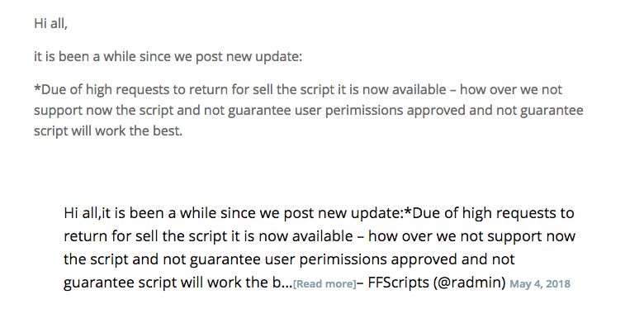This screenshot has height=328, width=644.
Task: Click the gray line starting "support now the script"
Action: click(x=309, y=110)
